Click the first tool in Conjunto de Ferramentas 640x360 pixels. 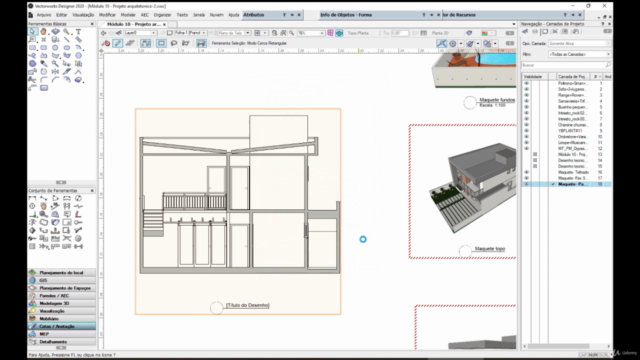[32, 198]
